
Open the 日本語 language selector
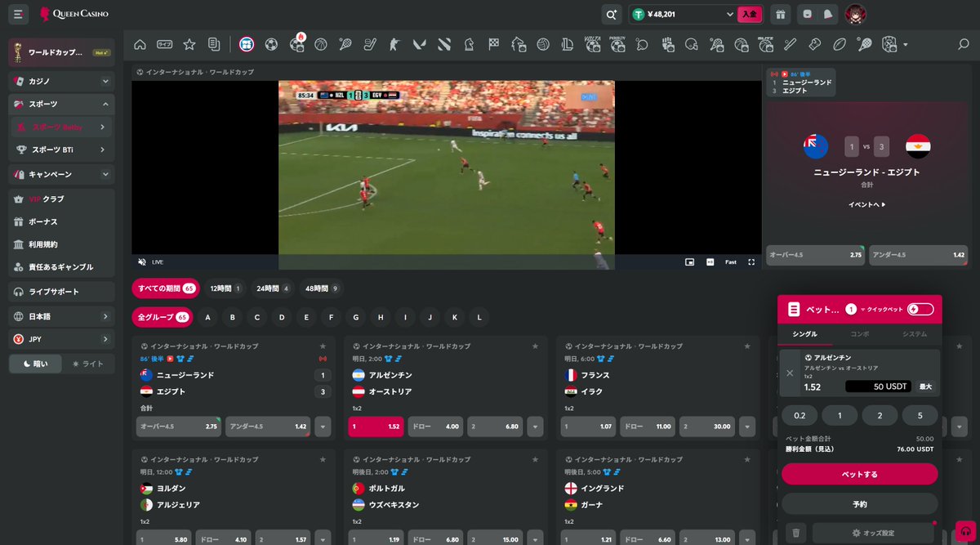coord(61,316)
